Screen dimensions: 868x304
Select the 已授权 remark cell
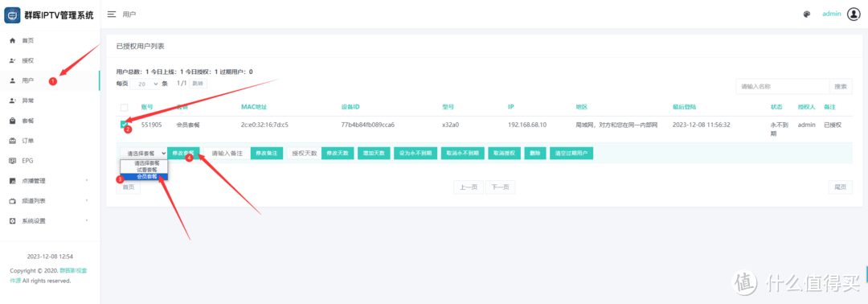[833, 125]
